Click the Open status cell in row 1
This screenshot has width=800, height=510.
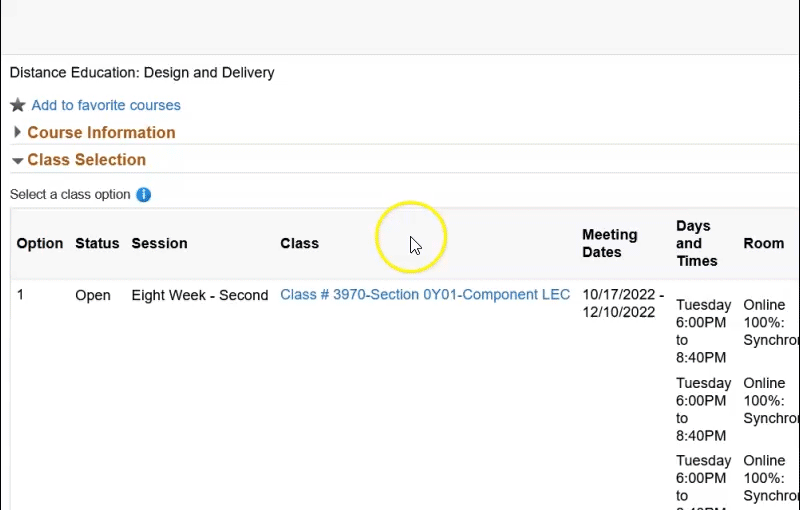[93, 295]
